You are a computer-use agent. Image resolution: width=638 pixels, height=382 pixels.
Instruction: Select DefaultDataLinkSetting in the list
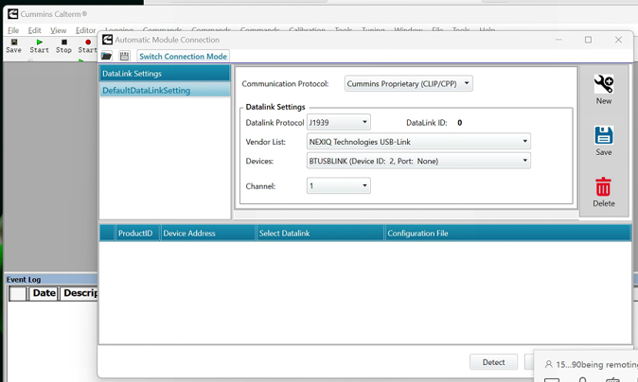[x=165, y=90]
